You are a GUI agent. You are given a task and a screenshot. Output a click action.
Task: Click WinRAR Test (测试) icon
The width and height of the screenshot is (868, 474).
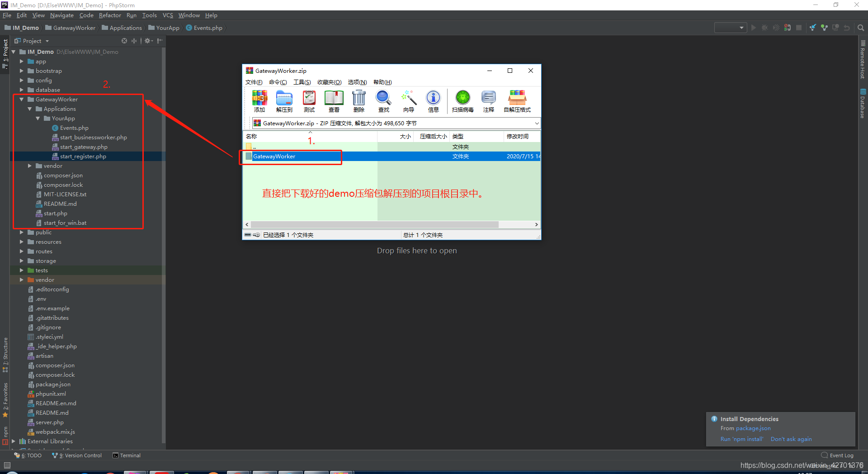tap(309, 101)
